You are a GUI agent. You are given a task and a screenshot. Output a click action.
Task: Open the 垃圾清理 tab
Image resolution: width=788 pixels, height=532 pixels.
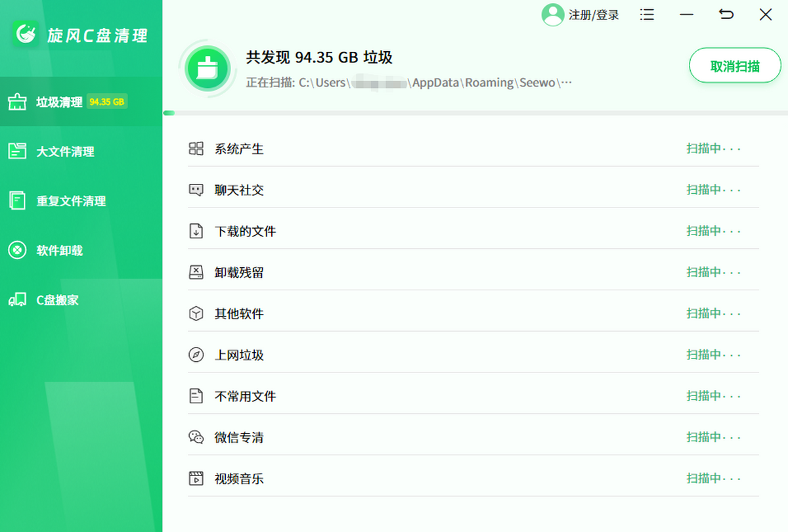[x=81, y=102]
